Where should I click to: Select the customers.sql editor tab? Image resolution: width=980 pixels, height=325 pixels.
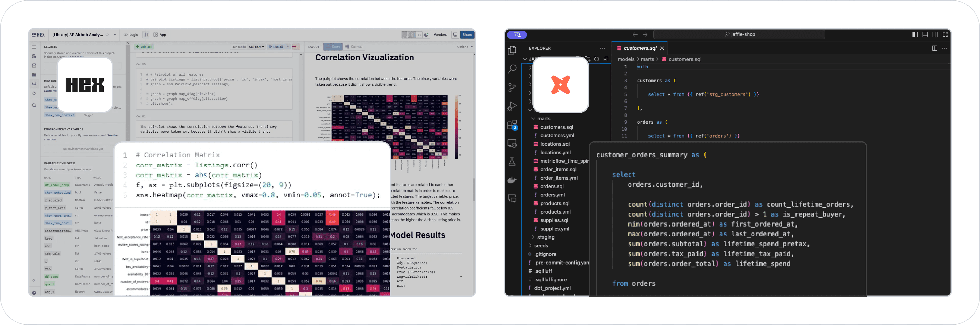tap(640, 48)
